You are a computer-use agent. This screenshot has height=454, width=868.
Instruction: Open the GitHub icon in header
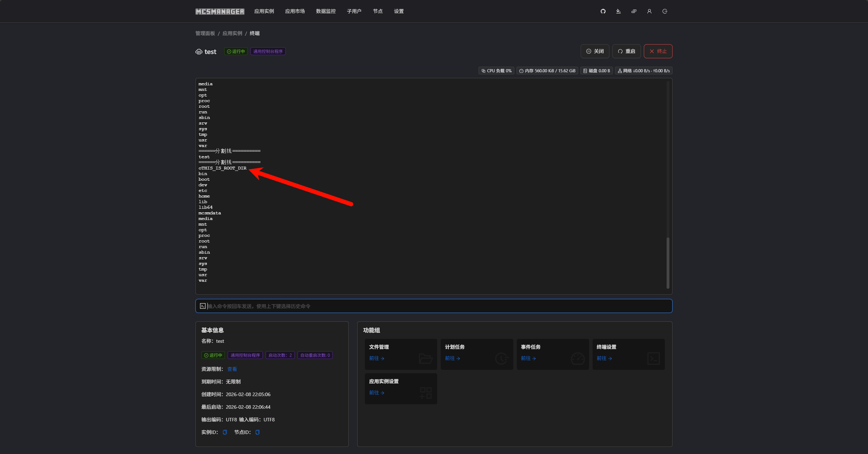click(x=603, y=11)
